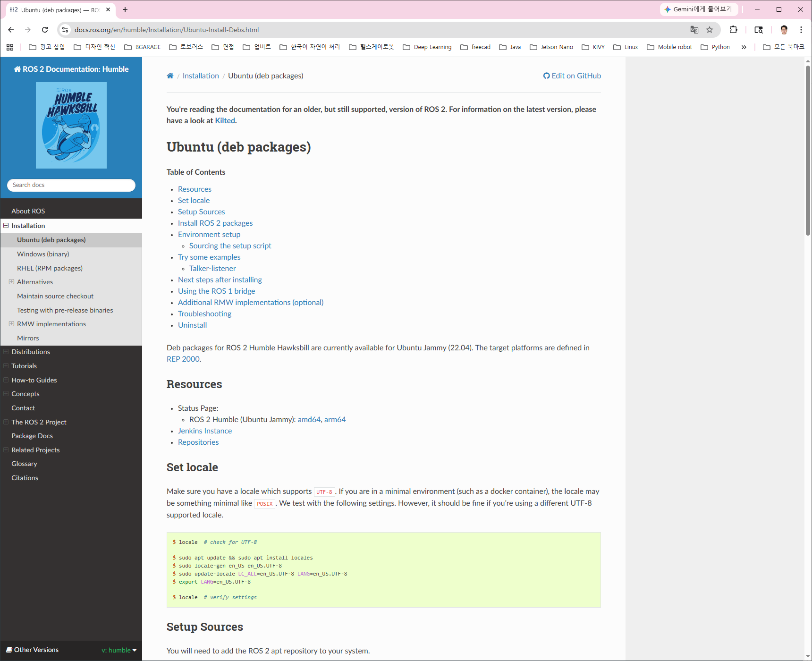The height and width of the screenshot is (661, 812).
Task: Click the vertical page scrollbar thumb
Action: point(808,150)
